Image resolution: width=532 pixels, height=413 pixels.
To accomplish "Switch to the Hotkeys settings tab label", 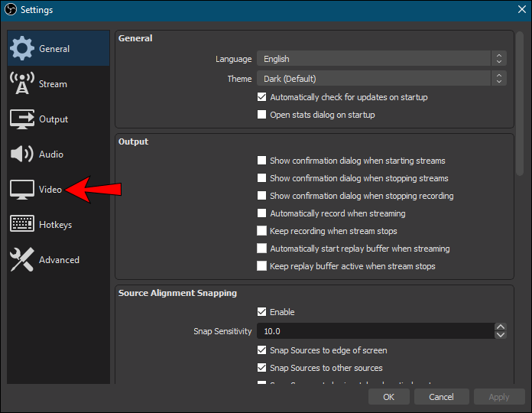I will pos(55,225).
